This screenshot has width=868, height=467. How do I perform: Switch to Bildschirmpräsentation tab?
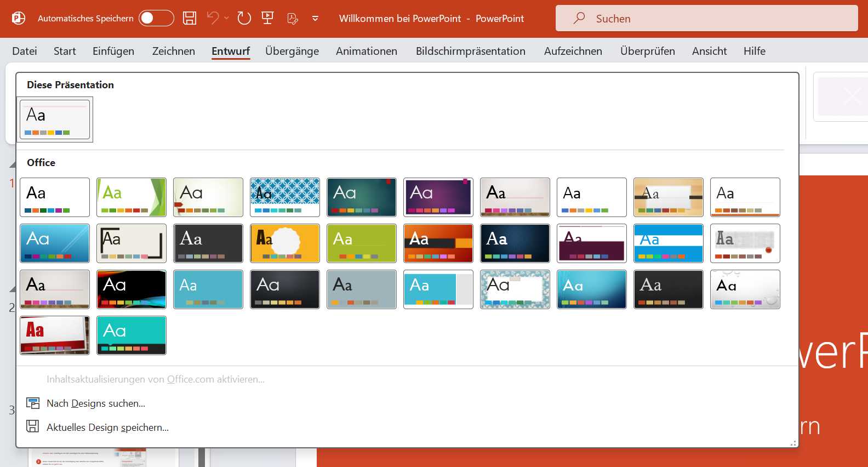471,51
